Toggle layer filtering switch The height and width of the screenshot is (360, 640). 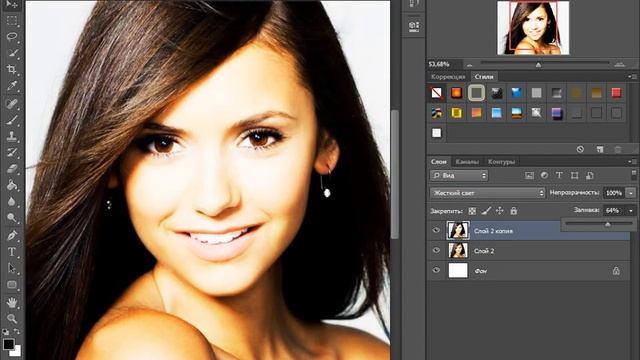coord(633,175)
